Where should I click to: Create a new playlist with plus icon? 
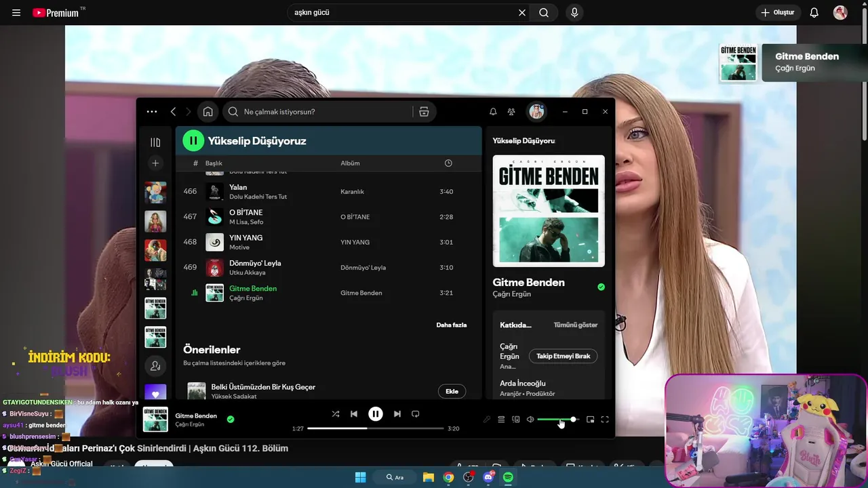(155, 163)
